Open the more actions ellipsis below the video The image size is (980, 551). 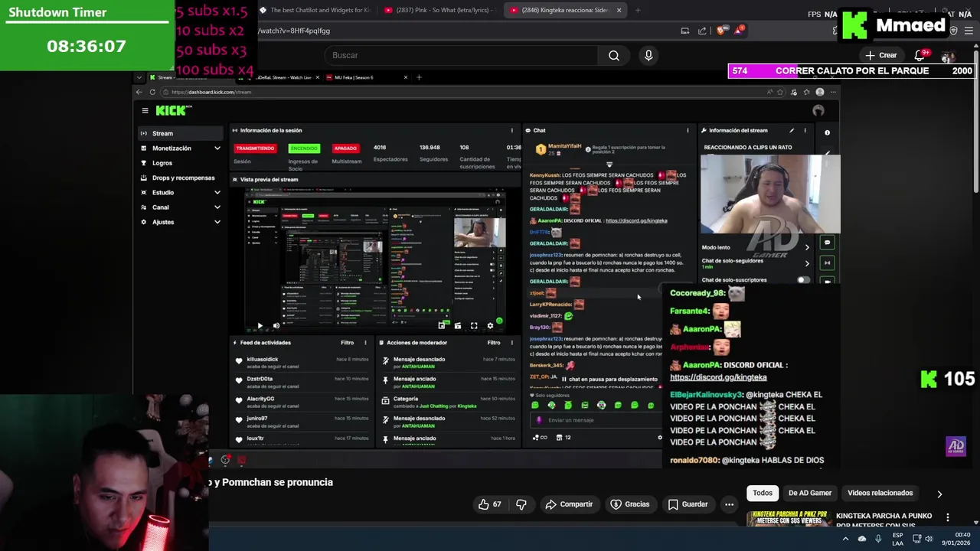pos(729,504)
